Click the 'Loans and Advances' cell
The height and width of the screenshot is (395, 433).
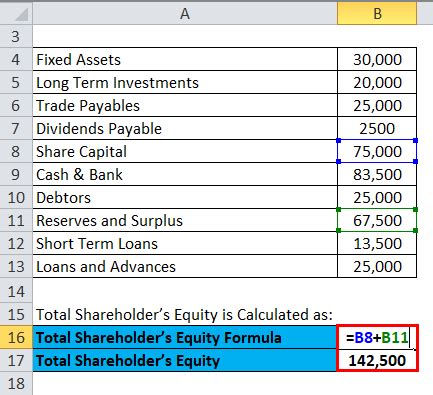point(185,266)
